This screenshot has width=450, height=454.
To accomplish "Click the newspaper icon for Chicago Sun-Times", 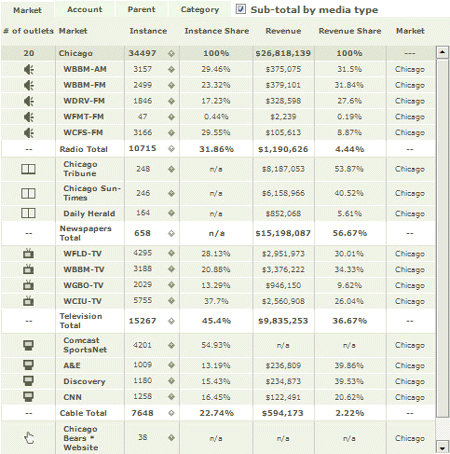I will tap(28, 193).
